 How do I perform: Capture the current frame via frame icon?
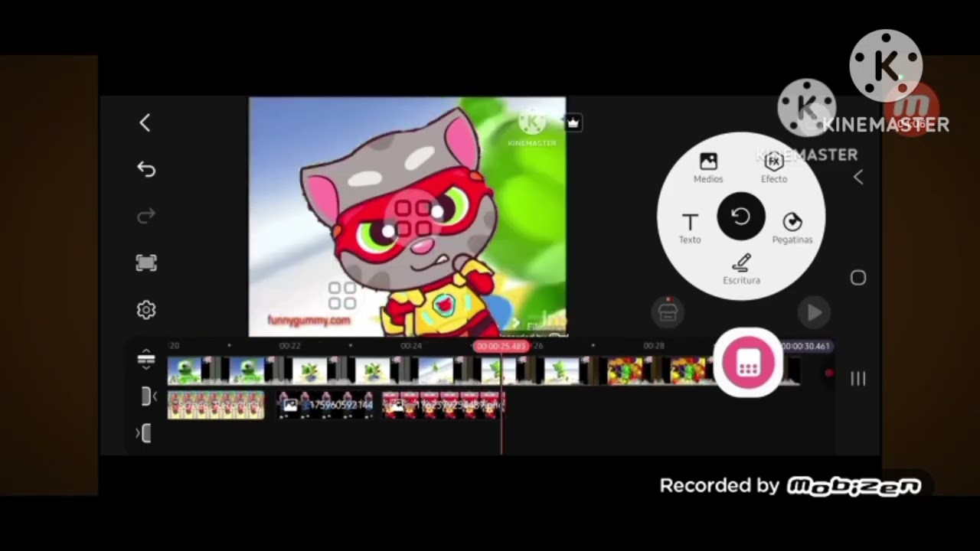pos(146,263)
